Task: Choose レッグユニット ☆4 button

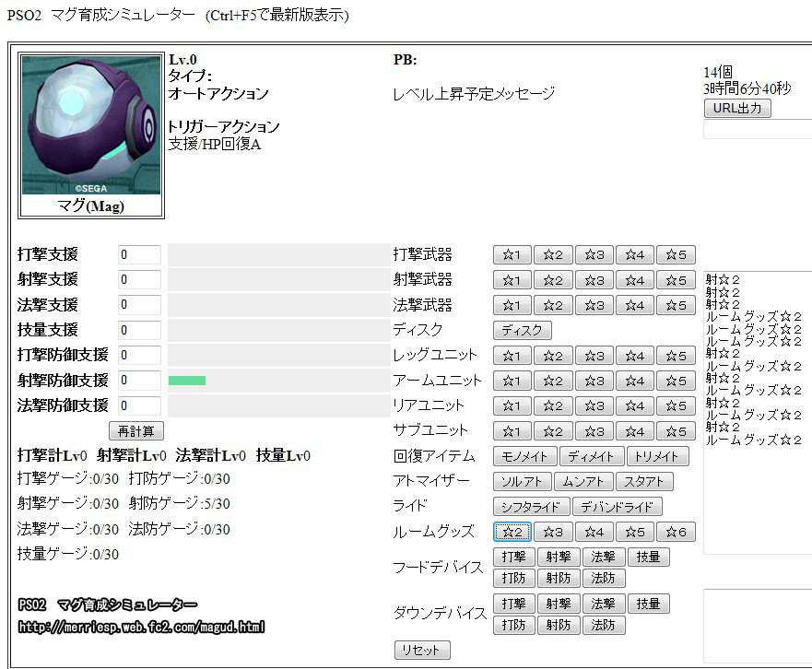Action: (x=635, y=356)
